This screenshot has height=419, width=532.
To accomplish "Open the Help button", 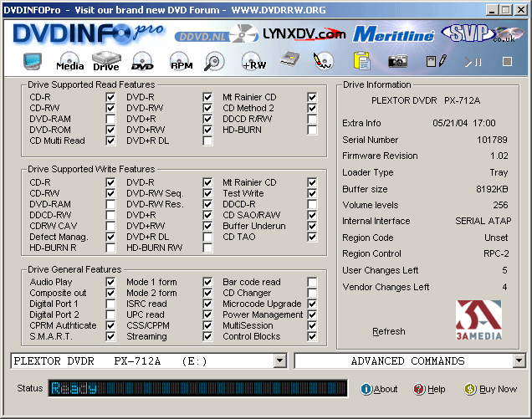I will pos(429,389).
